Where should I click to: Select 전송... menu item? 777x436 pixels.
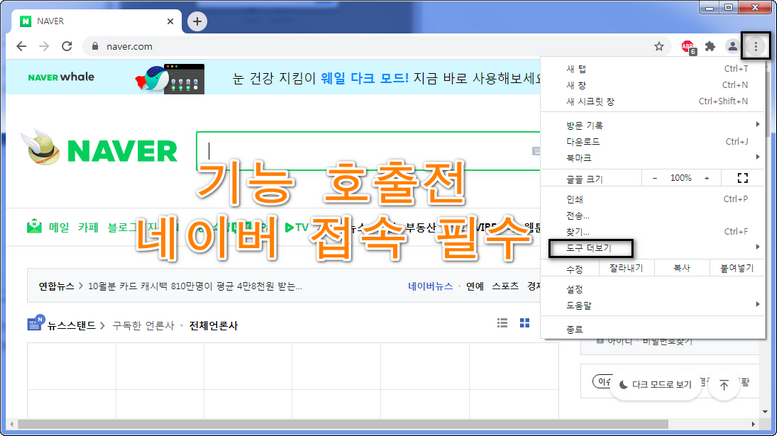[653, 216]
